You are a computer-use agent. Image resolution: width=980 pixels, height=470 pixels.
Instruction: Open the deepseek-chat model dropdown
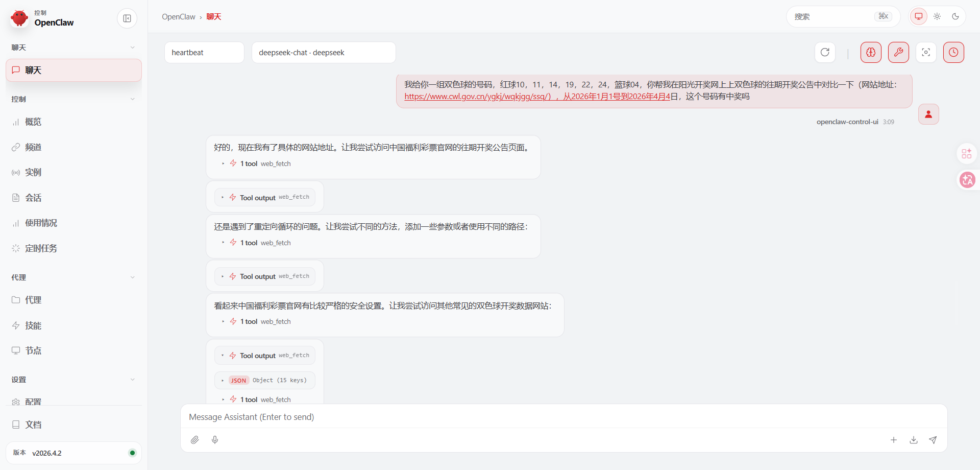pyautogui.click(x=324, y=53)
